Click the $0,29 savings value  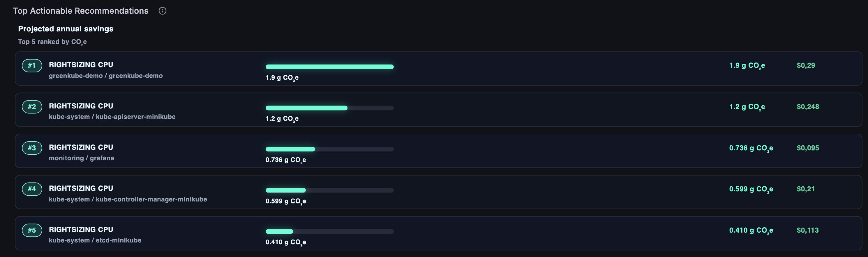point(806,65)
